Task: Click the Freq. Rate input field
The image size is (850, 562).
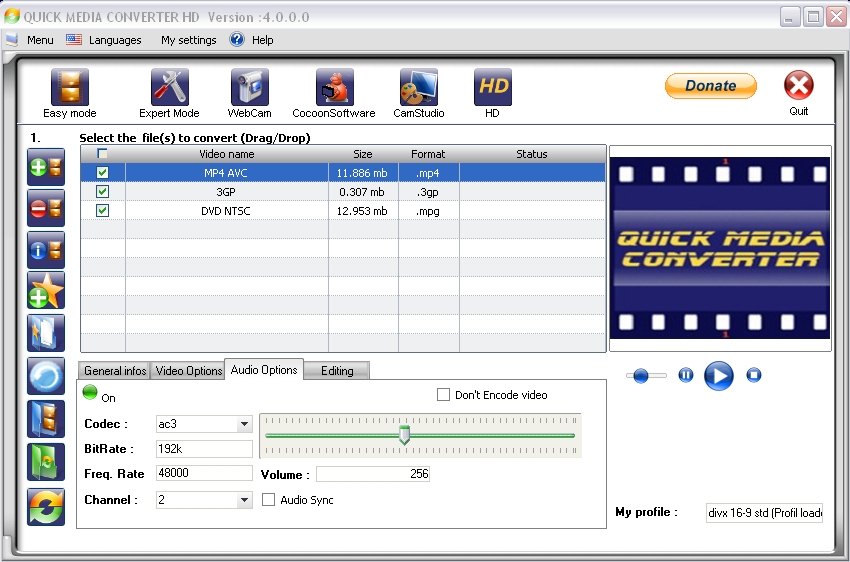Action: 204,473
